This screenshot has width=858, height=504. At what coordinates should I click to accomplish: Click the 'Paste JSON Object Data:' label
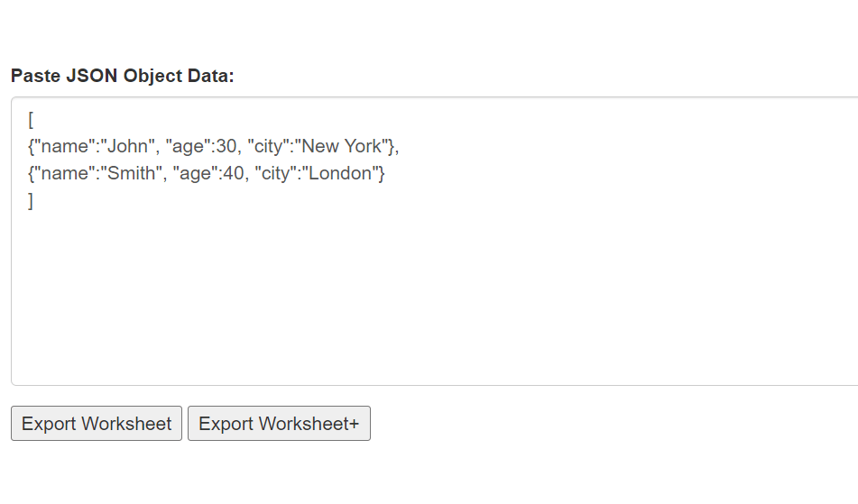coord(122,76)
